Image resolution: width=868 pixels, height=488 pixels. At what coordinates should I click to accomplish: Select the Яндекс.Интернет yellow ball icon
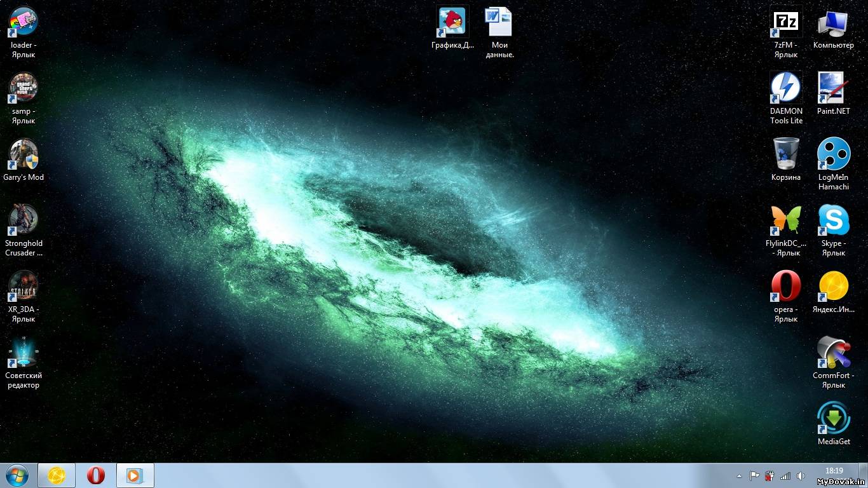(x=833, y=286)
